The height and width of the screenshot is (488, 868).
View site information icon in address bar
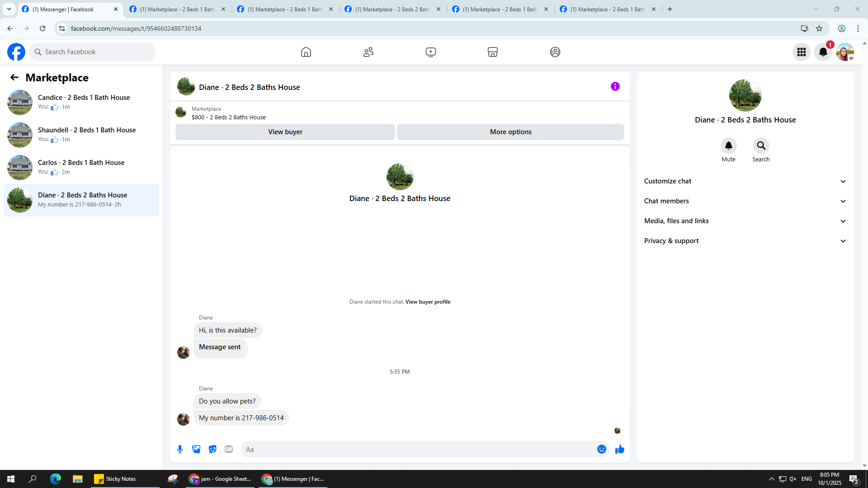coord(62,28)
